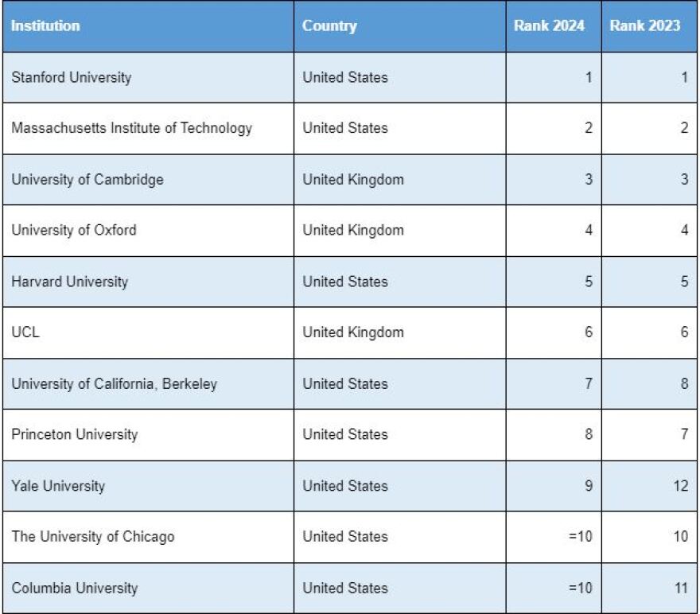The width and height of the screenshot is (700, 614).
Task: Click the Country column header
Action: (329, 25)
